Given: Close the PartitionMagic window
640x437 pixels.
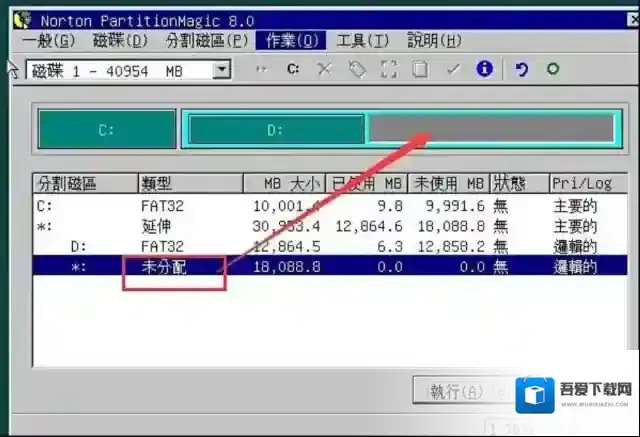Looking at the screenshot, I should pyautogui.click(x=633, y=20).
